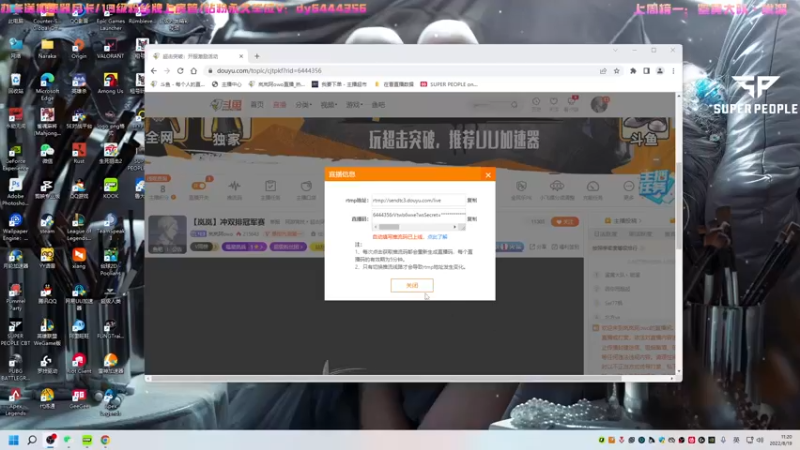This screenshot has height=450, width=800.
Task: Click the right arrow of the stream key scrollbar
Action: pos(455,227)
